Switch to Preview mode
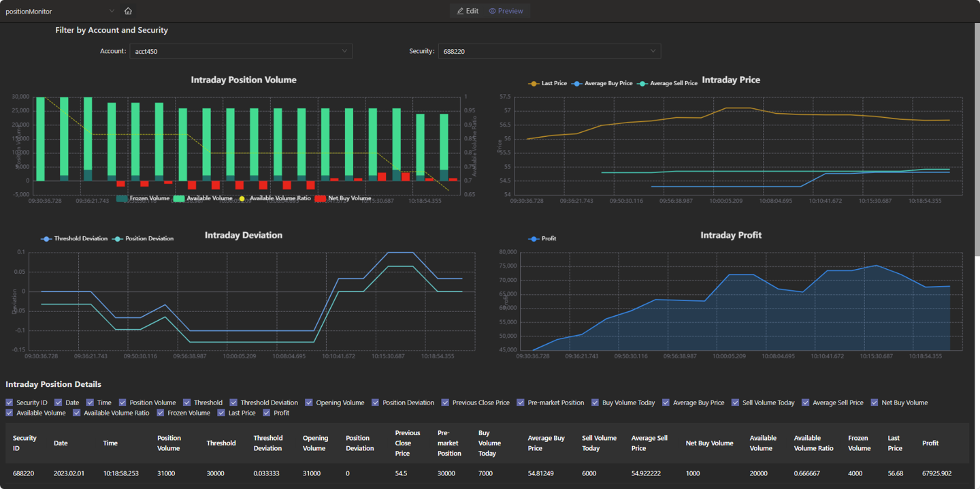The image size is (980, 489). pyautogui.click(x=506, y=11)
